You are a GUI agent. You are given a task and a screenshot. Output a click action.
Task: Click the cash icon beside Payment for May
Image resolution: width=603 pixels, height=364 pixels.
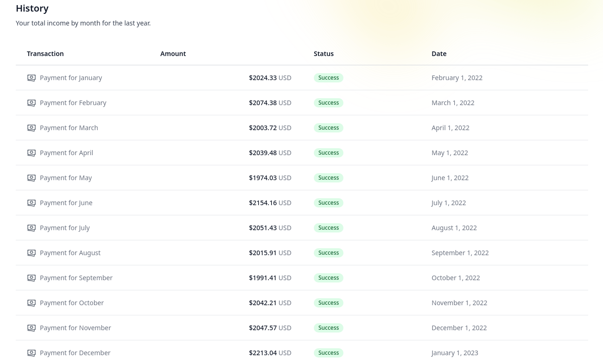pos(32,178)
